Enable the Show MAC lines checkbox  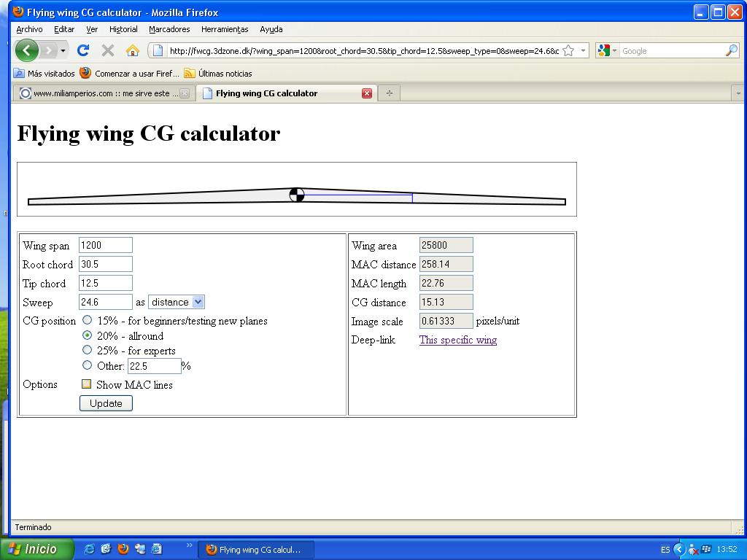[87, 384]
